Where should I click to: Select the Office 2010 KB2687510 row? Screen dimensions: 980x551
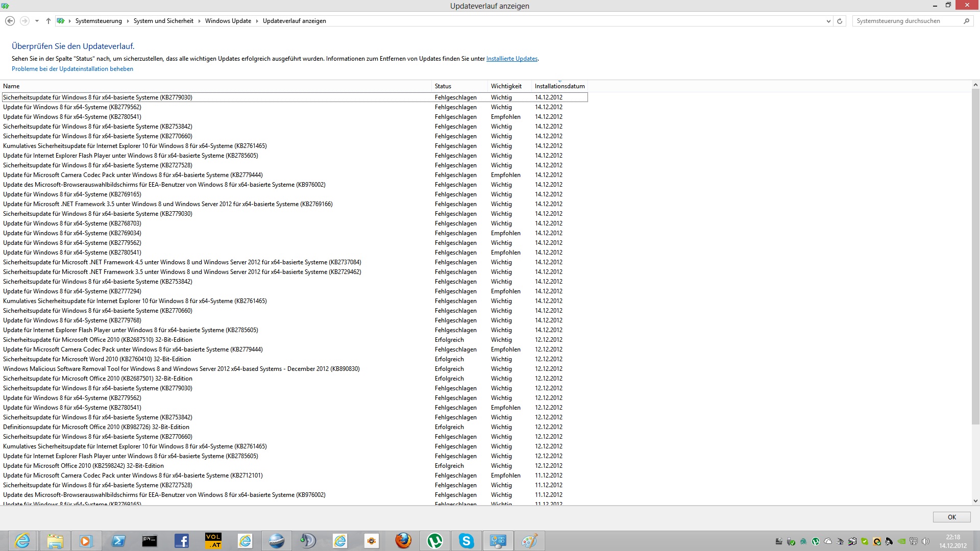pyautogui.click(x=295, y=340)
